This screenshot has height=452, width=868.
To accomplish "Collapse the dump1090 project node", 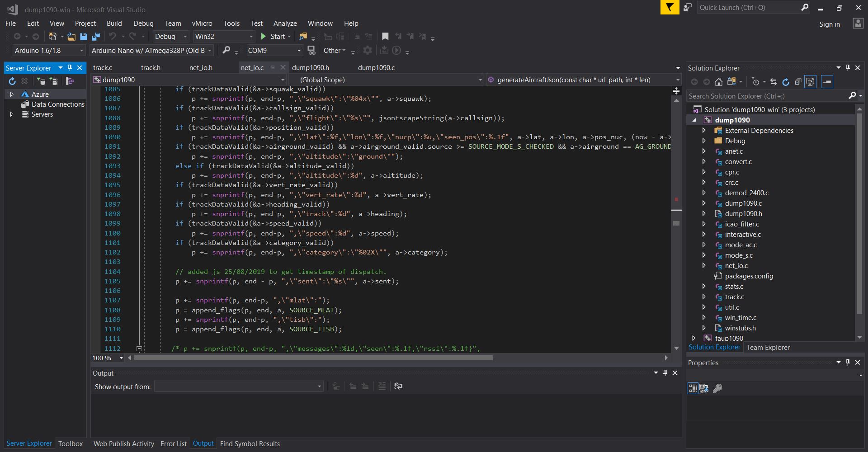I will 694,120.
